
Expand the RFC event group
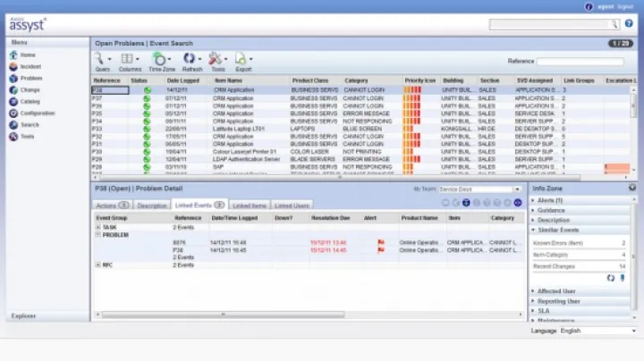click(x=98, y=265)
